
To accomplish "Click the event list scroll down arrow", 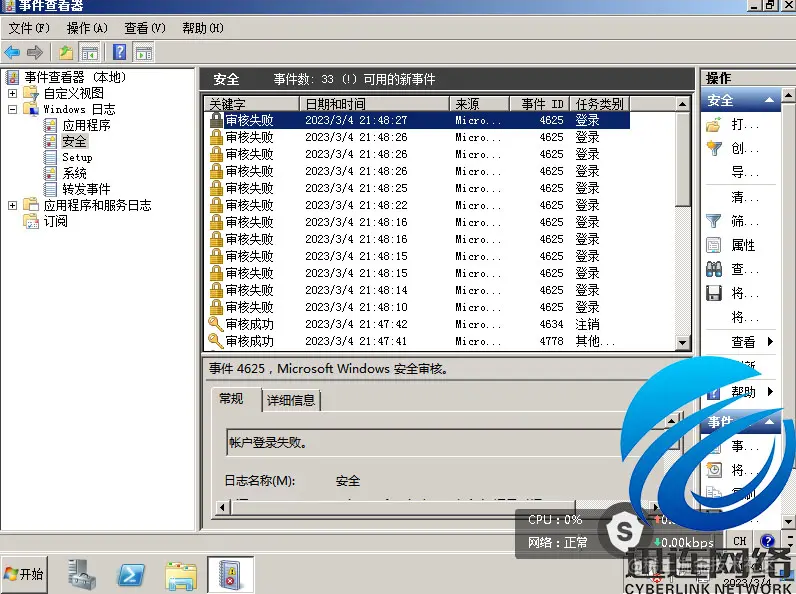I will pos(683,343).
